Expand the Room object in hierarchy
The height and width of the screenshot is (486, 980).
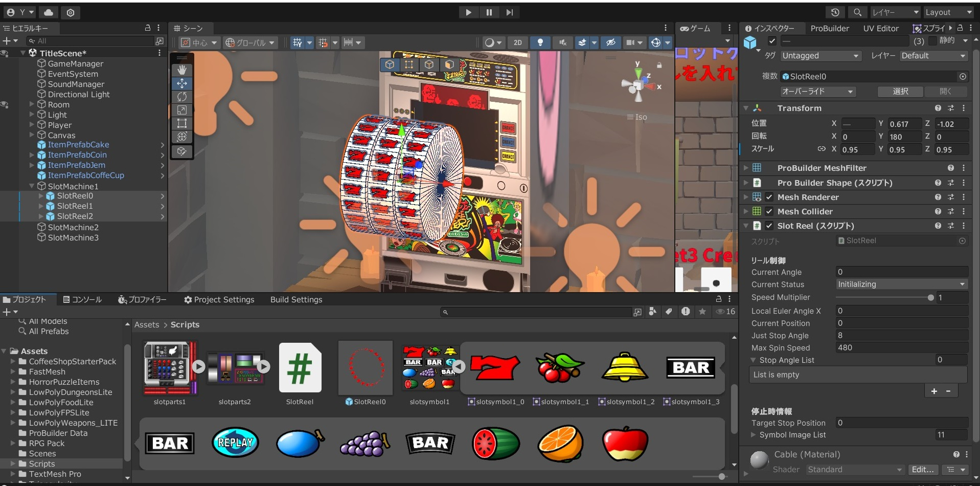32,104
